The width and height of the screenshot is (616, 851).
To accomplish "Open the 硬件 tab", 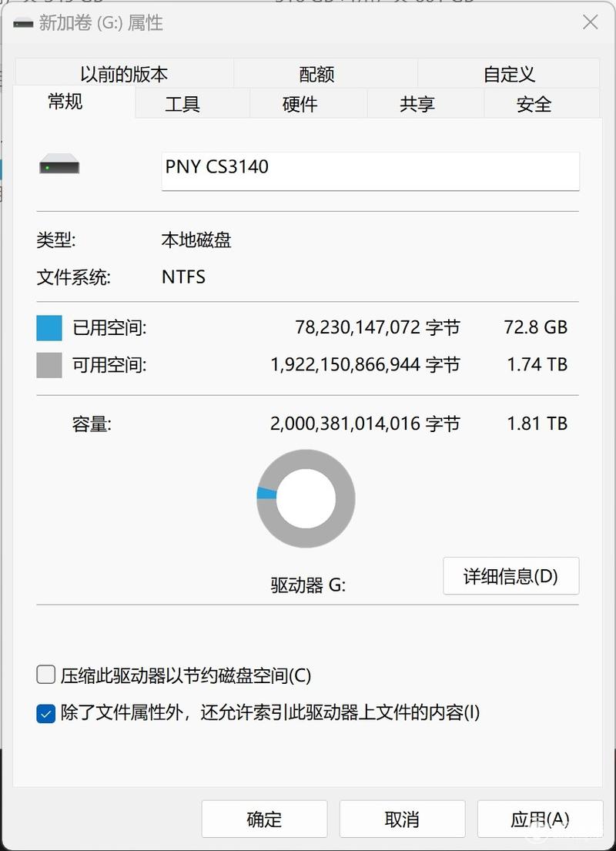I will tap(300, 104).
